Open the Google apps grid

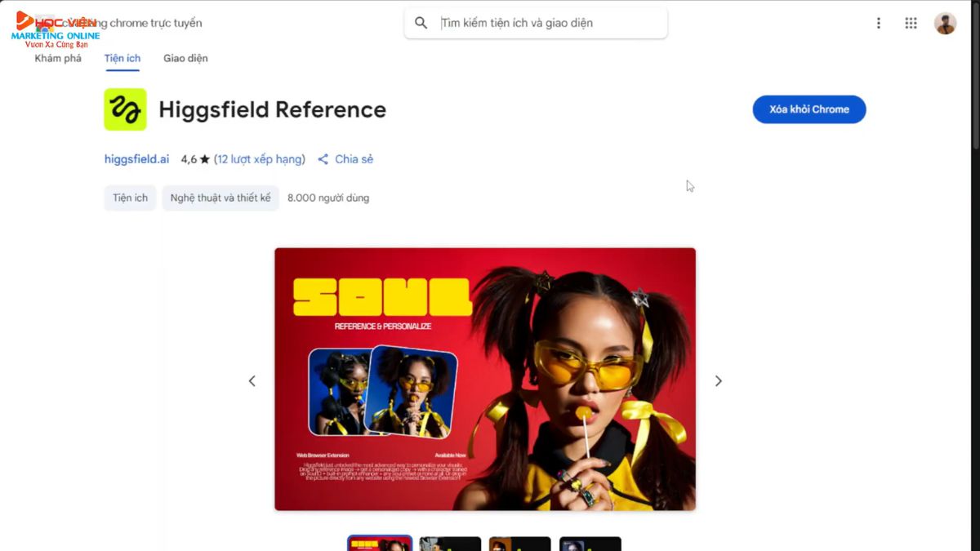coord(911,23)
